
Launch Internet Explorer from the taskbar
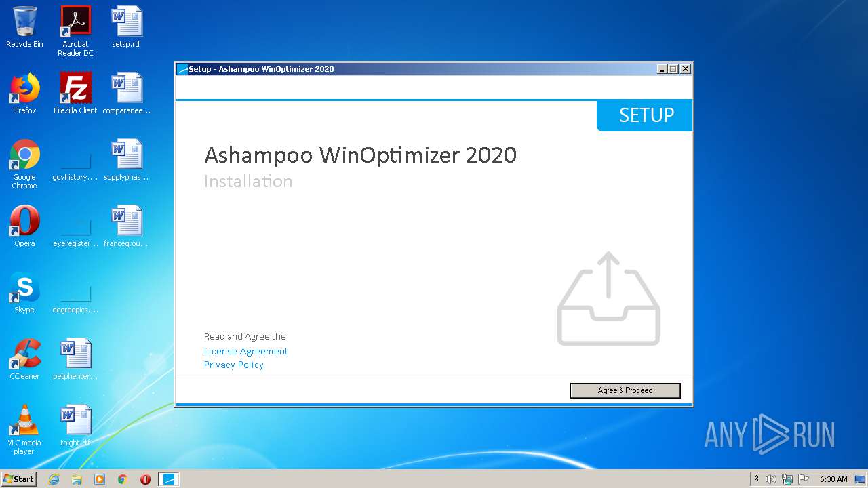54,479
